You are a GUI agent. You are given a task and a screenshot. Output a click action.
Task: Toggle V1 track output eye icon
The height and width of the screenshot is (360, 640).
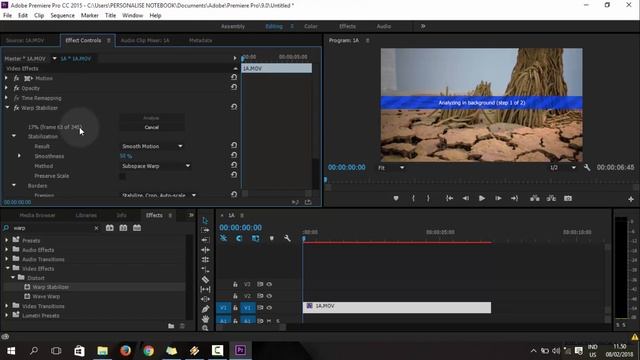coord(269,308)
